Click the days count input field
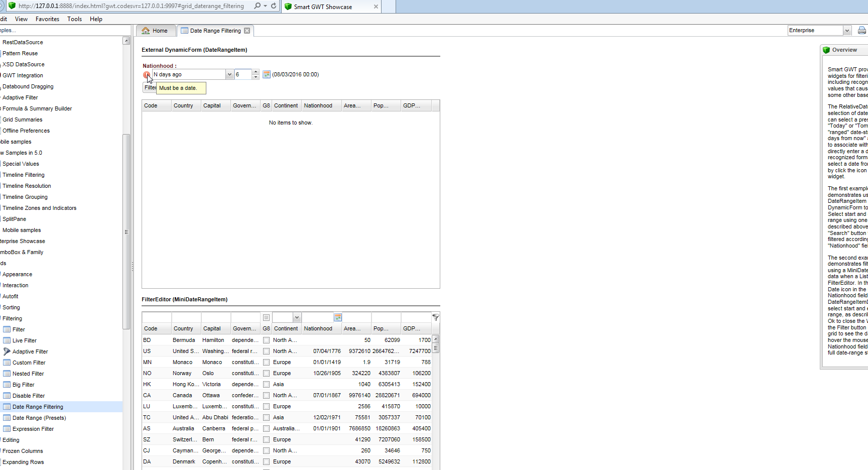 [x=243, y=74]
